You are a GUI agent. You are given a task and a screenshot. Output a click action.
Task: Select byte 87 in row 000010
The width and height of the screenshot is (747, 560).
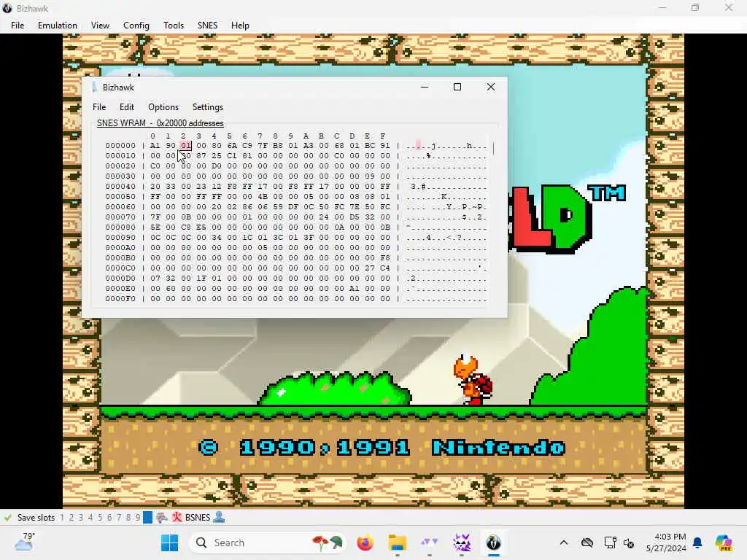(x=201, y=156)
